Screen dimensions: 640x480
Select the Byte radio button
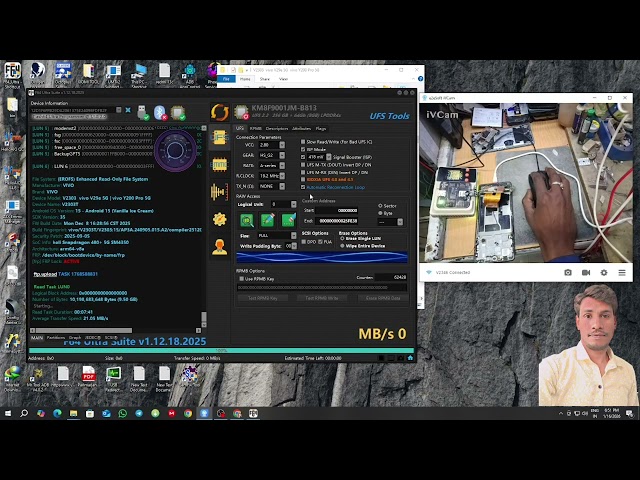coord(380,213)
